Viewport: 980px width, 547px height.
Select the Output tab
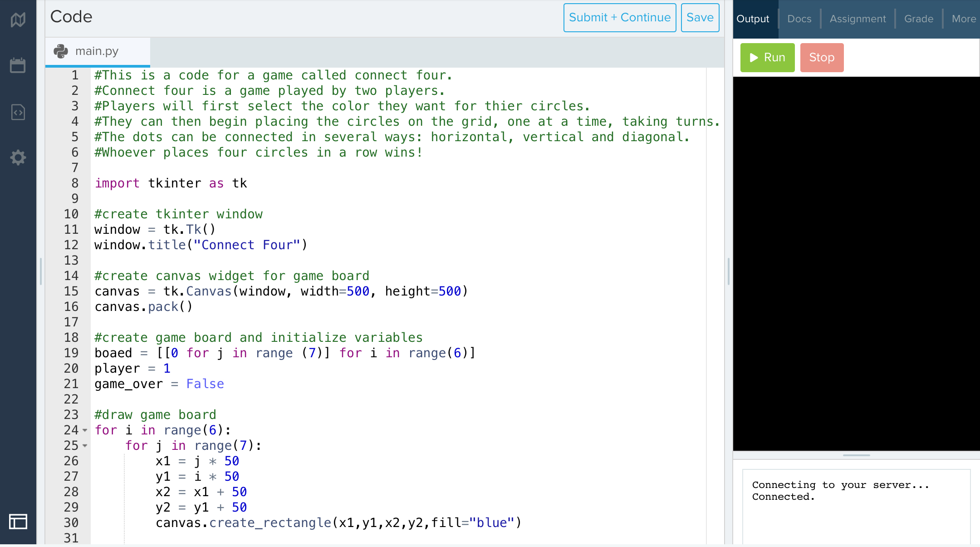pyautogui.click(x=753, y=19)
